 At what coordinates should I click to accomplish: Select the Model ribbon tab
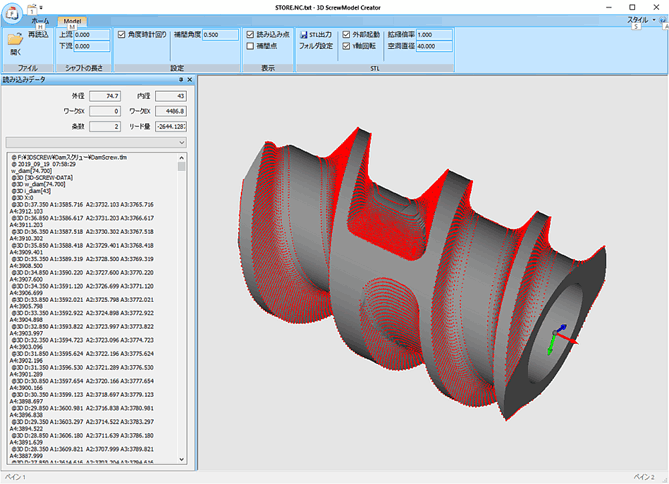click(x=73, y=20)
